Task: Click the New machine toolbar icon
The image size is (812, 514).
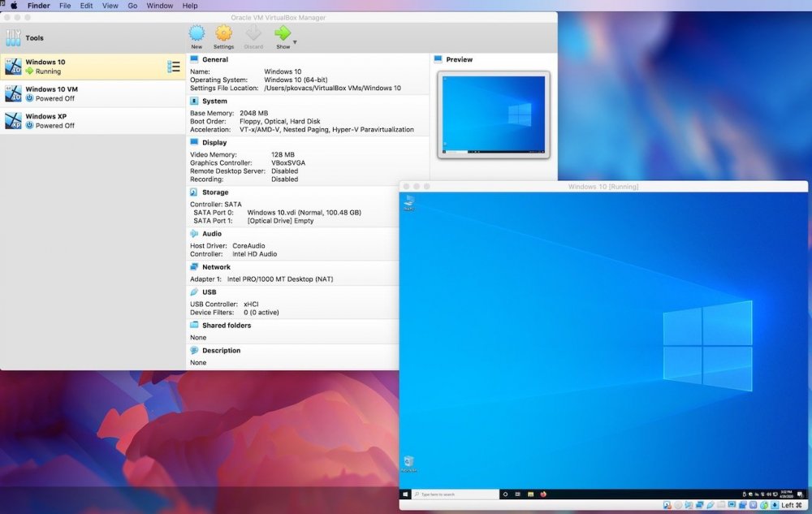Action: click(197, 33)
